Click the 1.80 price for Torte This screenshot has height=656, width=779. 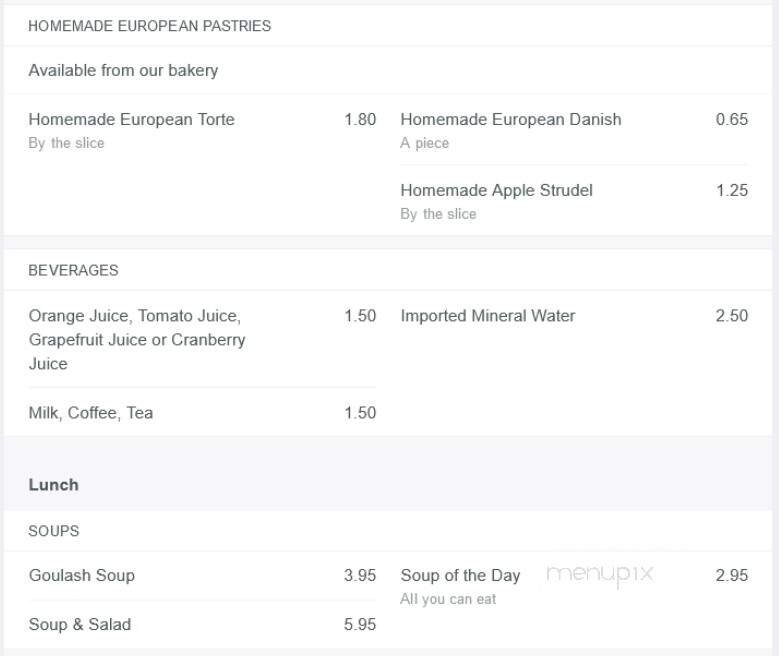(x=360, y=120)
